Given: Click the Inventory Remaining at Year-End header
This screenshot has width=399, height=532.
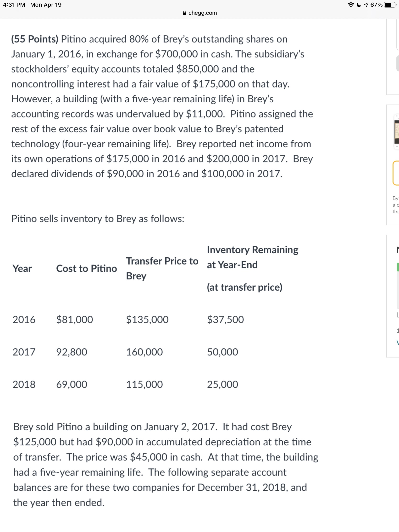Looking at the screenshot, I should point(252,257).
